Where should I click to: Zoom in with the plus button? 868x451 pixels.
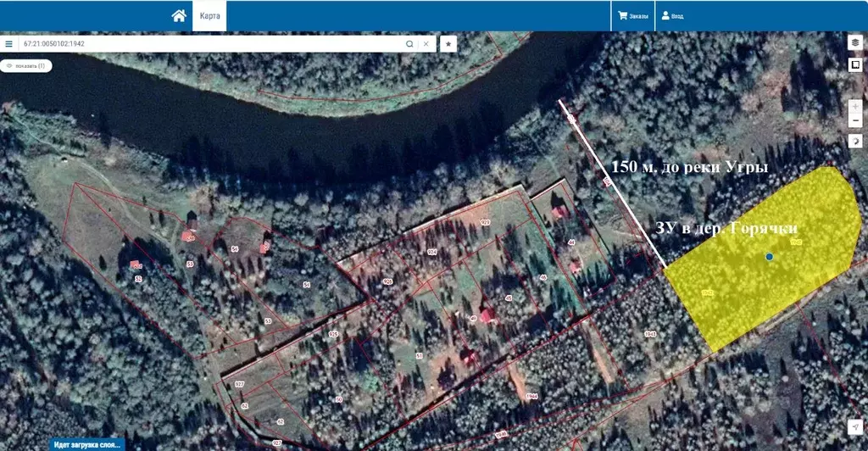click(x=855, y=107)
